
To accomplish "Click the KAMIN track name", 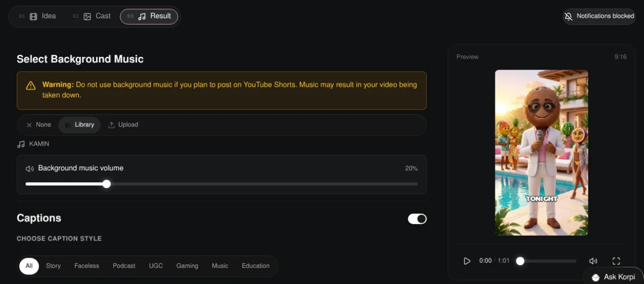I will 39,144.
